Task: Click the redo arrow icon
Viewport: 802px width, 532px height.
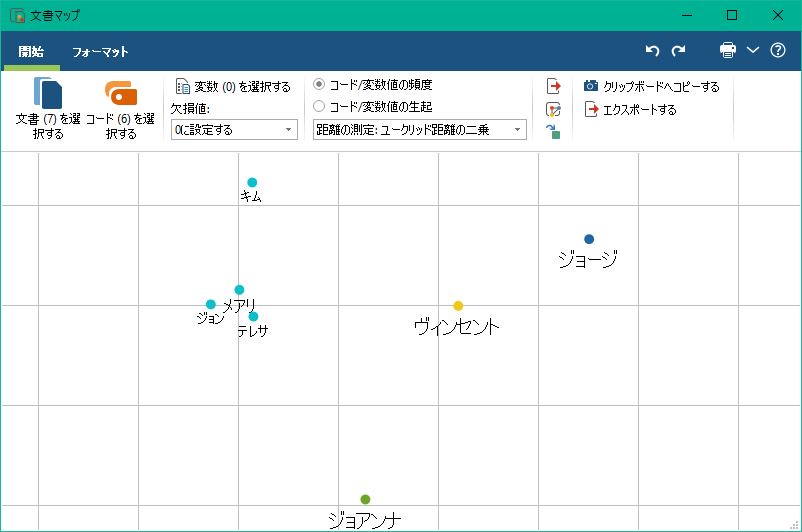Action: pyautogui.click(x=678, y=50)
